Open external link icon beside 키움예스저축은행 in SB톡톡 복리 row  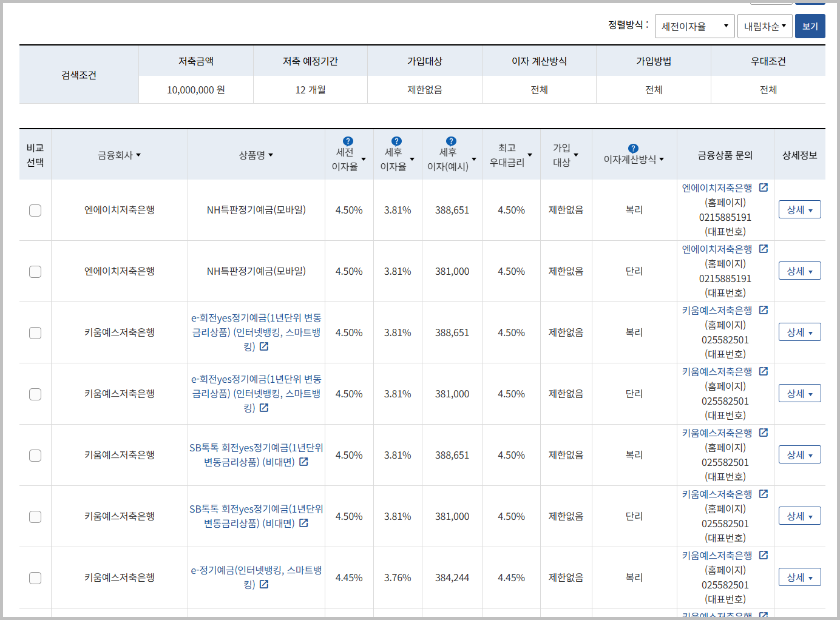pyautogui.click(x=764, y=433)
